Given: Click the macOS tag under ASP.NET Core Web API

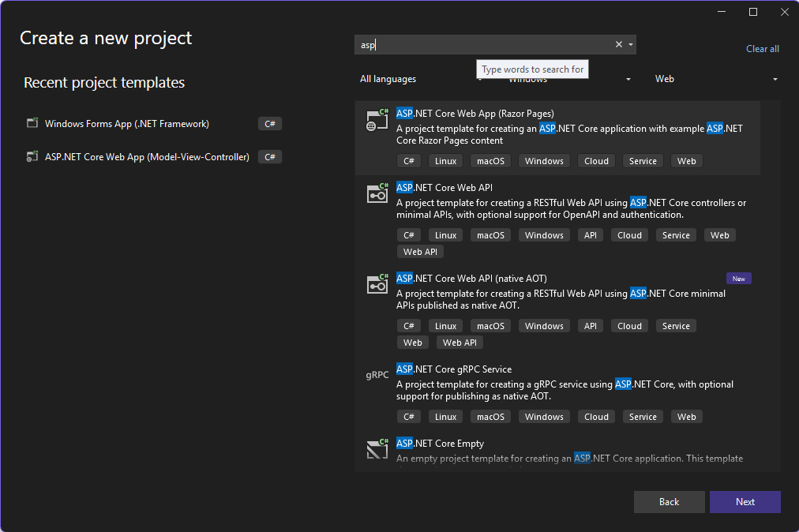Looking at the screenshot, I should click(x=491, y=235).
